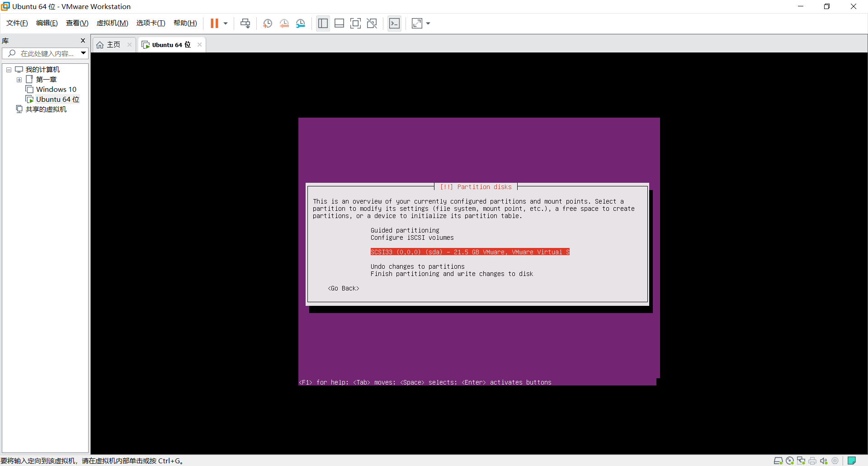Open the 帮助(H) menu
The image size is (868, 466).
coord(185,23)
